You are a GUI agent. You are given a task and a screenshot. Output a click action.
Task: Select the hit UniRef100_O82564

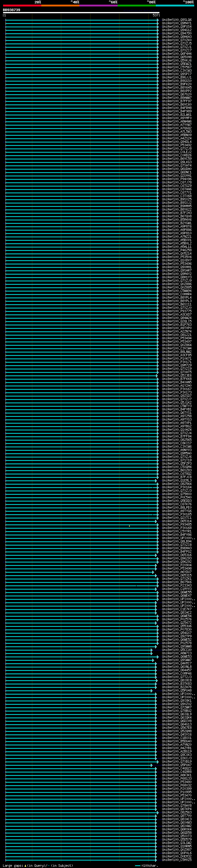tap(176, 484)
